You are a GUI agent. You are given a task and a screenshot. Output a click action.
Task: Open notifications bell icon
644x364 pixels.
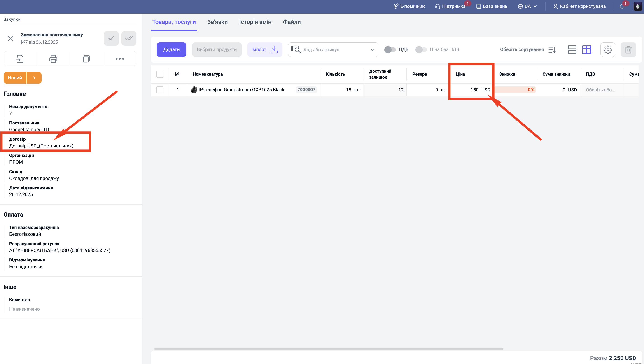pyautogui.click(x=622, y=6)
